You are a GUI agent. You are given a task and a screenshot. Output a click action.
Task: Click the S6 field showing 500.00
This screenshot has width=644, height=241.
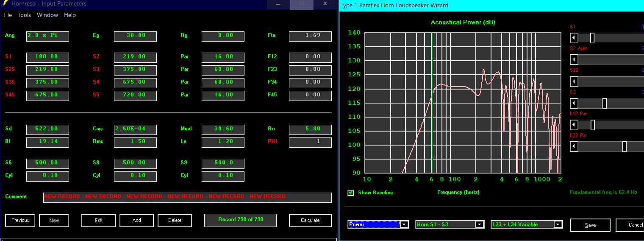coord(47,163)
